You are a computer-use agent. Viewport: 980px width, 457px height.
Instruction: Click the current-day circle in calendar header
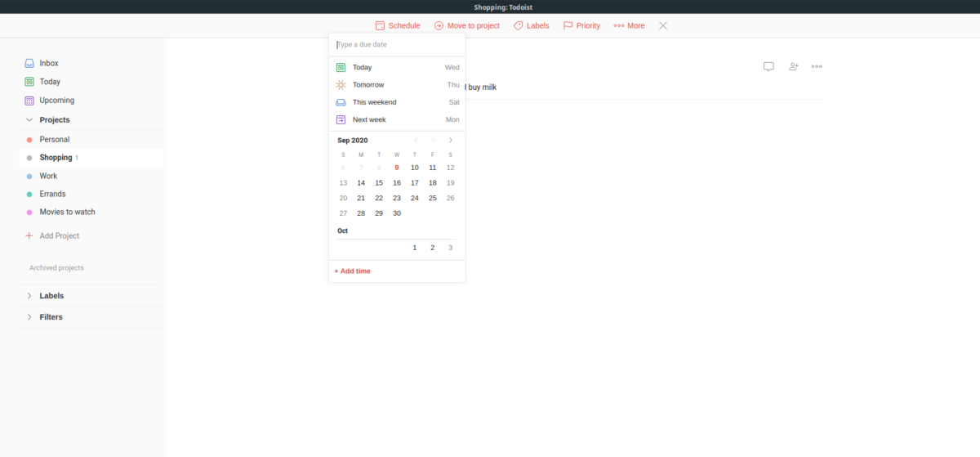433,140
